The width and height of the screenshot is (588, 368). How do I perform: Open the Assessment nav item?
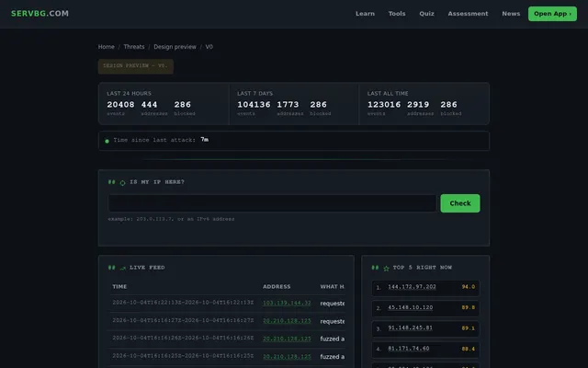tap(468, 14)
